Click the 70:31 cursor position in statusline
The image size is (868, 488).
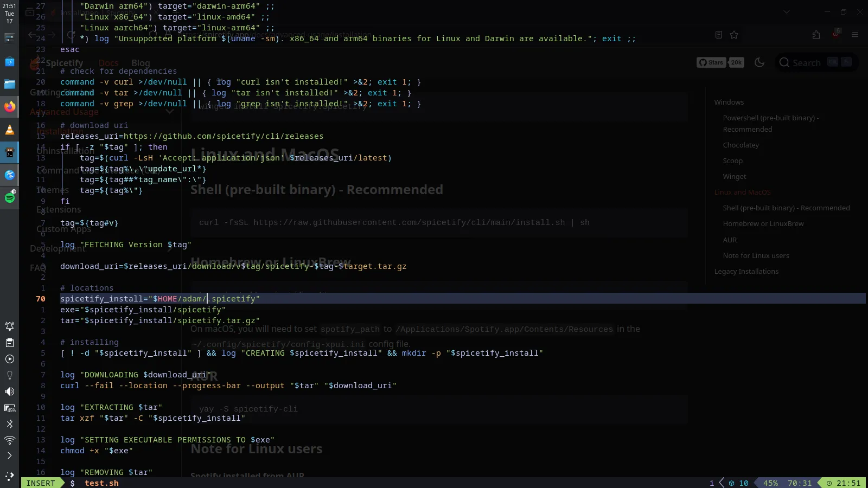800,483
